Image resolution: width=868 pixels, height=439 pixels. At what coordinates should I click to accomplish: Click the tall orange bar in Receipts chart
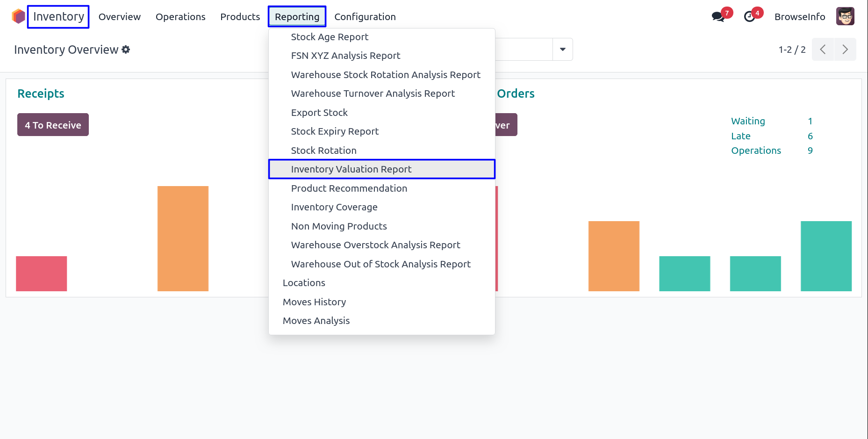click(x=183, y=238)
